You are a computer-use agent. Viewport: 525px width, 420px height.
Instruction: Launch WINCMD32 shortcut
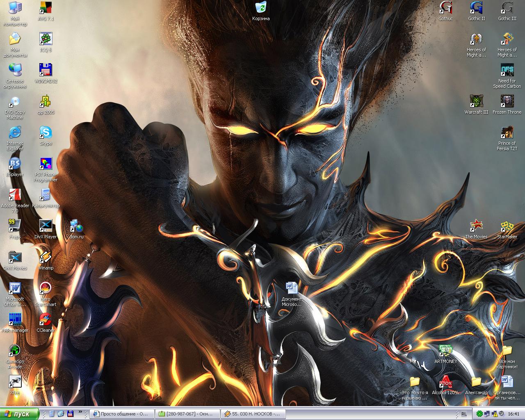coord(46,73)
